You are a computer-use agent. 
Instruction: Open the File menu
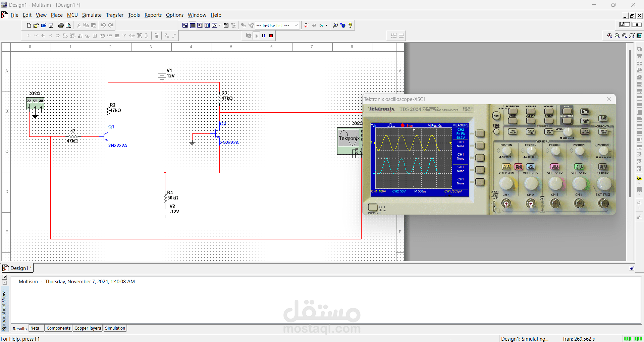point(14,15)
